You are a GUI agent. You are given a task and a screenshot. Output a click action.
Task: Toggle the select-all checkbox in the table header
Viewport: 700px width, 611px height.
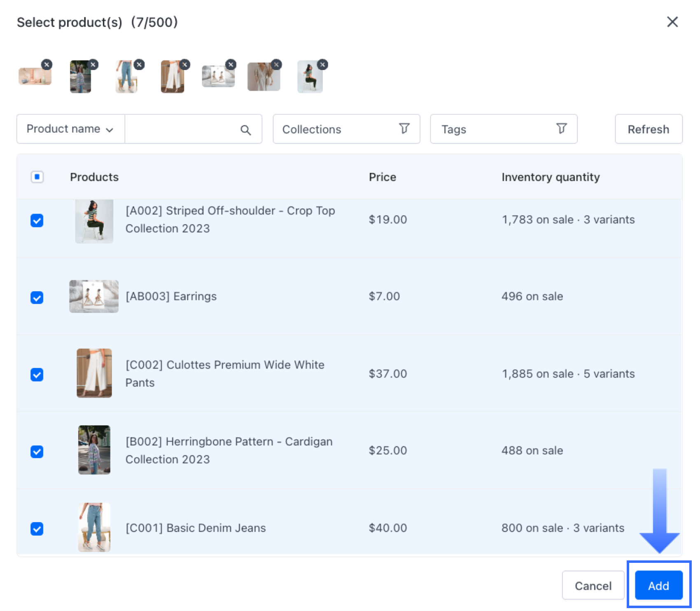pyautogui.click(x=37, y=177)
